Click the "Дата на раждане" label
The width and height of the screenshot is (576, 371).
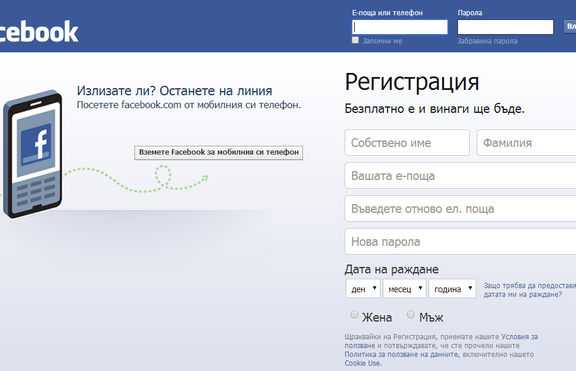click(x=392, y=270)
